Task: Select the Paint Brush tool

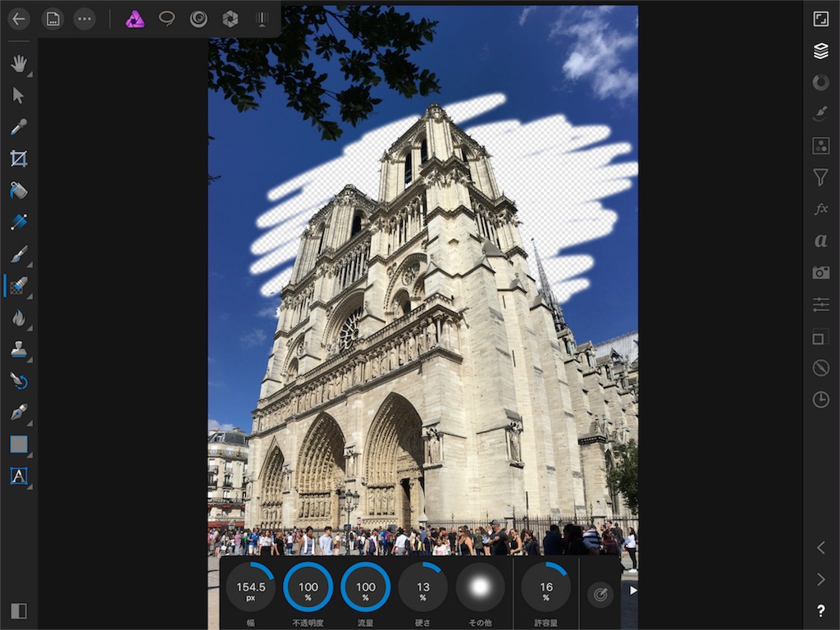Action: pos(19,254)
